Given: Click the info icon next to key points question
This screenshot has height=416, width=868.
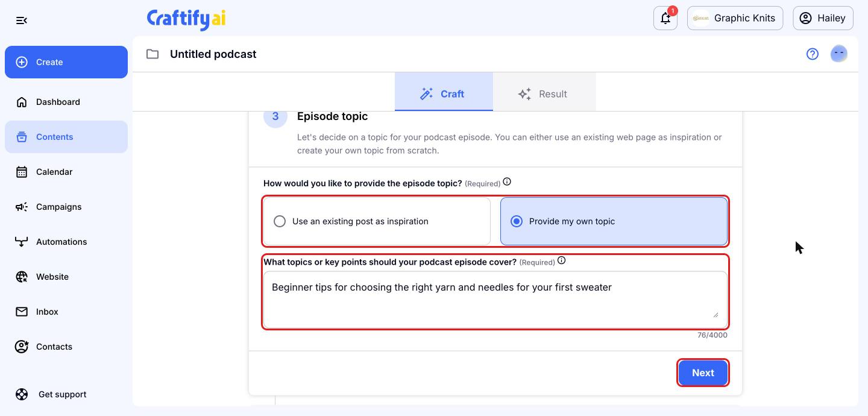Looking at the screenshot, I should (x=561, y=260).
